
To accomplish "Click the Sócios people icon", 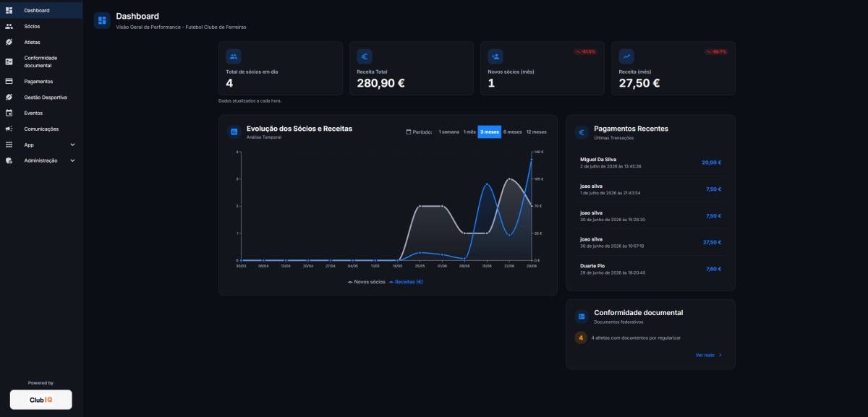I will (x=9, y=26).
